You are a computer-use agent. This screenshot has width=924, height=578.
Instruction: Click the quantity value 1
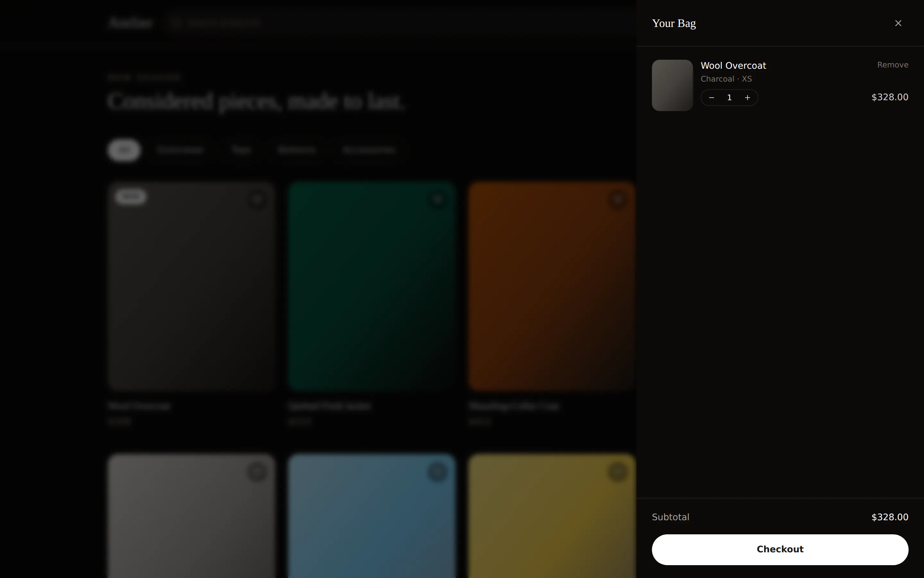point(729,98)
